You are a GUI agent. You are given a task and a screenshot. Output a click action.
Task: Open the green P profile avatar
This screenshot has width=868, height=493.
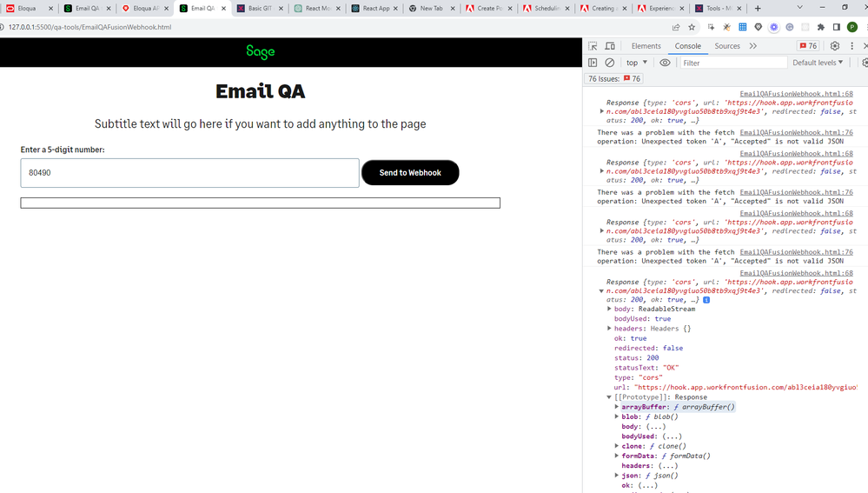(852, 27)
